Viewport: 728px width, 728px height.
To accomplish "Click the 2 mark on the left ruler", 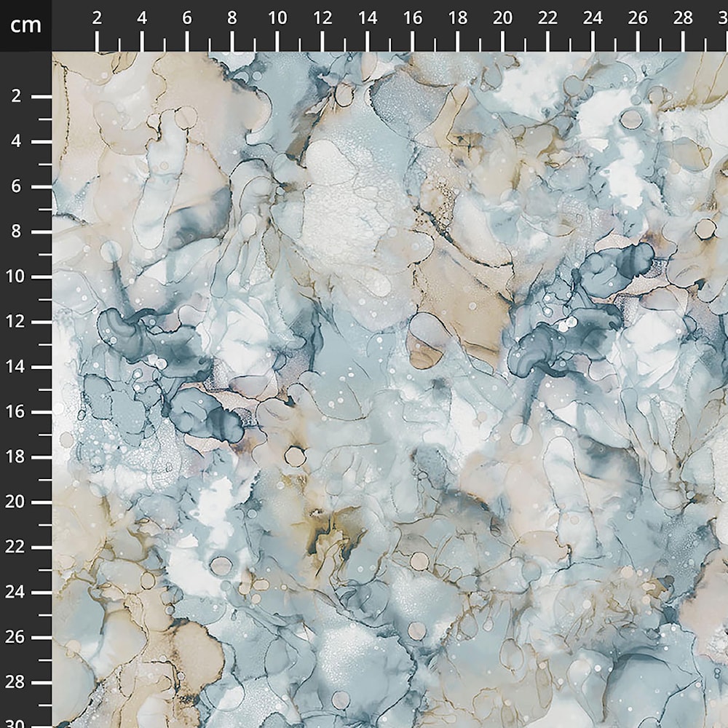I will pyautogui.click(x=16, y=96).
